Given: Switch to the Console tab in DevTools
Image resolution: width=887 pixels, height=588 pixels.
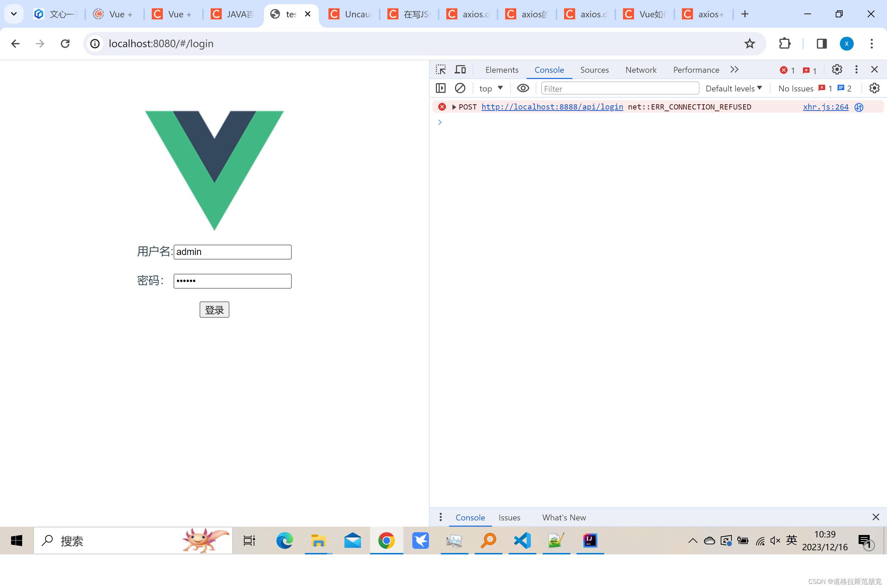Looking at the screenshot, I should 549,70.
